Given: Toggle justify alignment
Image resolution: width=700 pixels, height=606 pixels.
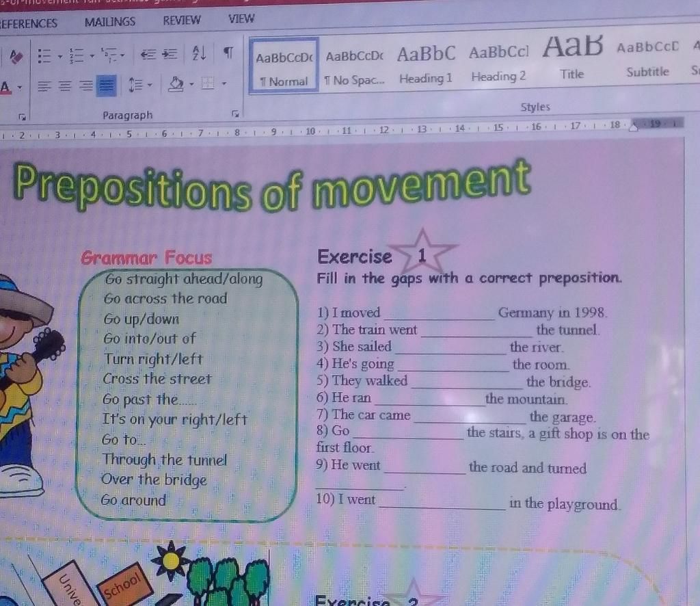Looking at the screenshot, I should pyautogui.click(x=106, y=85).
